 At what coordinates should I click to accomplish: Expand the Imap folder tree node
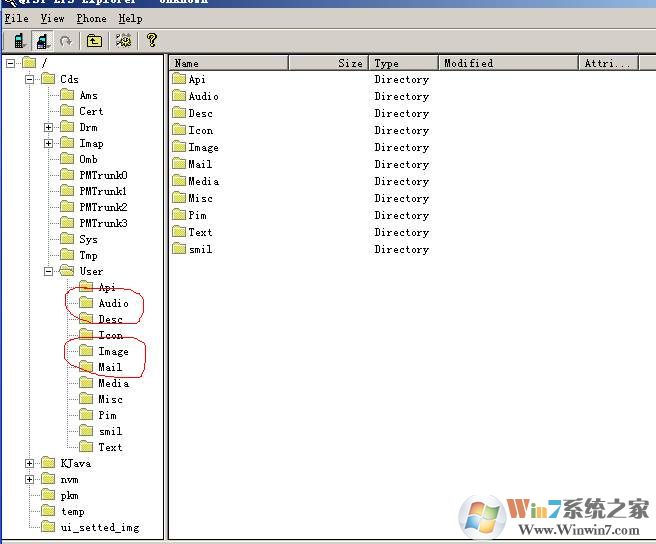click(49, 143)
